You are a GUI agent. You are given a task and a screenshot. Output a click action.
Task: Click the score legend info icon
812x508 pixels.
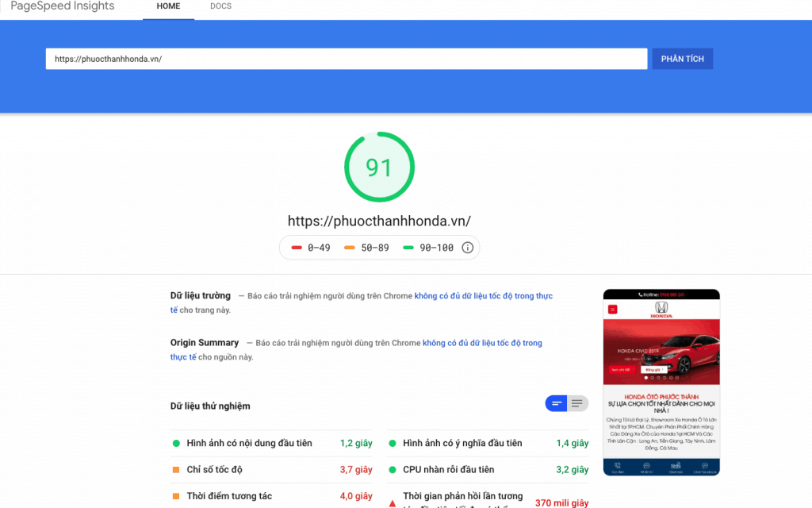(x=468, y=248)
